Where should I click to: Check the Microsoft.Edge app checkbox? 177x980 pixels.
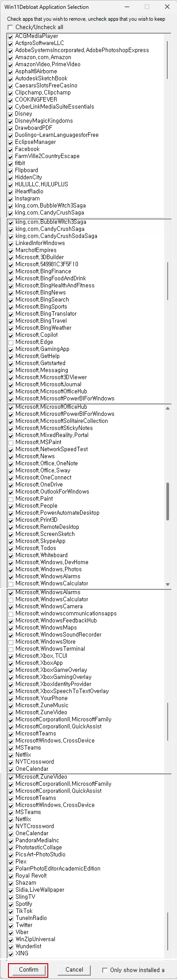tap(11, 342)
